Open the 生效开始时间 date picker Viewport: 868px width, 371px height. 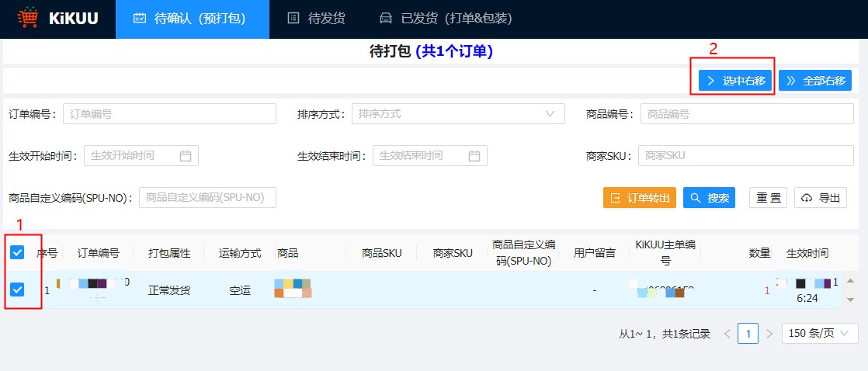(141, 155)
